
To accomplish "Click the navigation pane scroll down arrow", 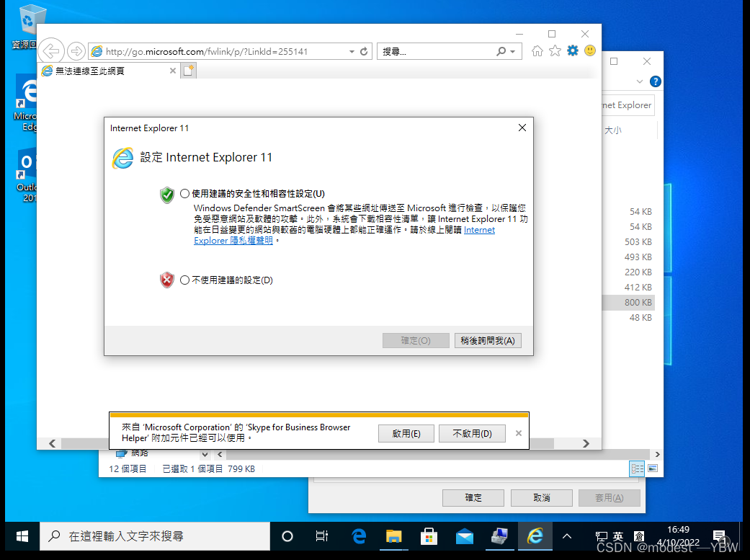I will point(205,454).
